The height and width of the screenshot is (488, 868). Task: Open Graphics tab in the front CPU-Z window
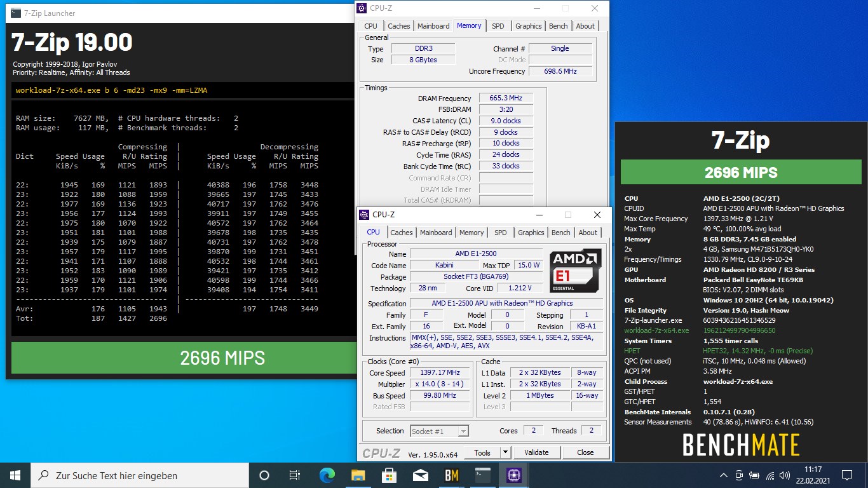pos(531,233)
